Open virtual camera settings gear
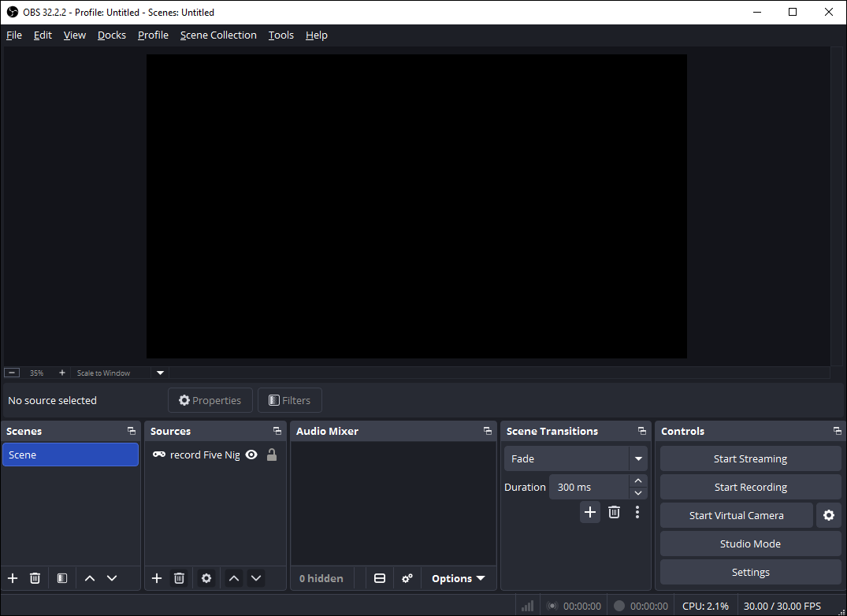The height and width of the screenshot is (616, 847). pyautogui.click(x=829, y=515)
